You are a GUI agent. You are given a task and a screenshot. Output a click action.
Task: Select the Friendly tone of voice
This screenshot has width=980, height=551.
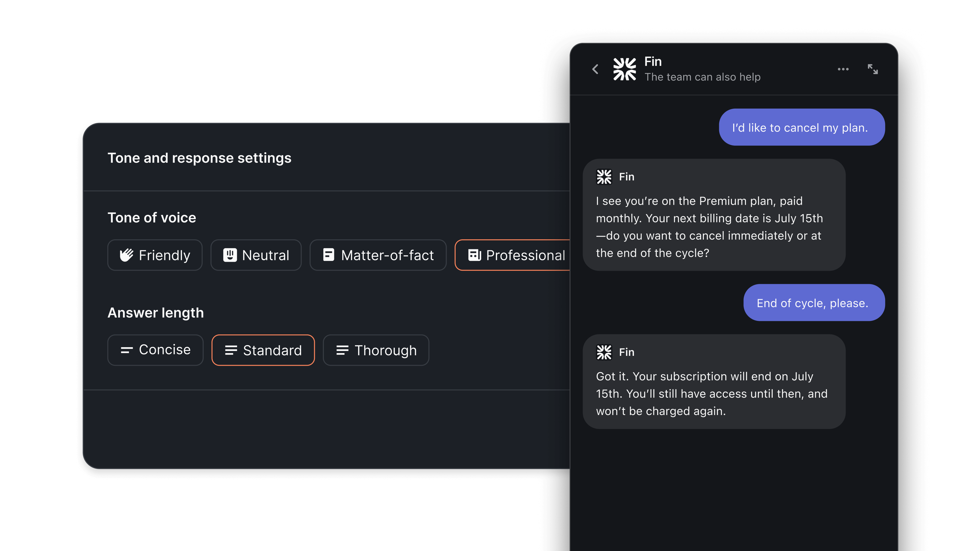point(155,255)
